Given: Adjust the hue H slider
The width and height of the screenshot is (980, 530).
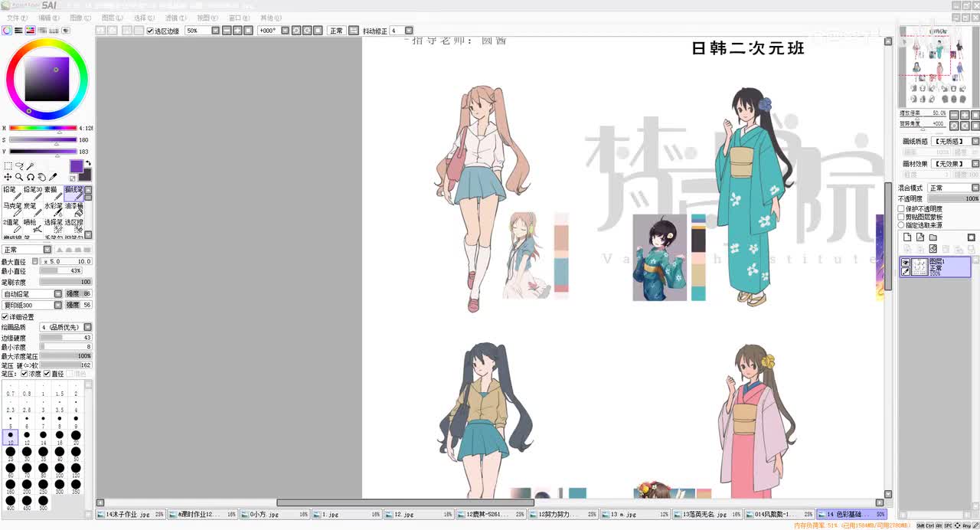Looking at the screenshot, I should click(x=43, y=128).
